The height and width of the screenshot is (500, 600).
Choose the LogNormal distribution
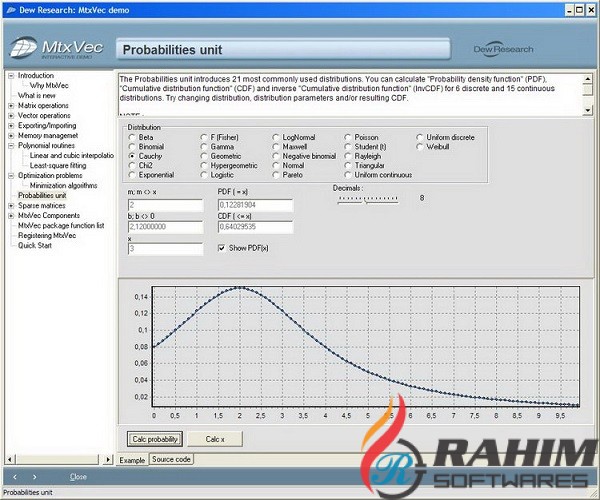[294, 137]
